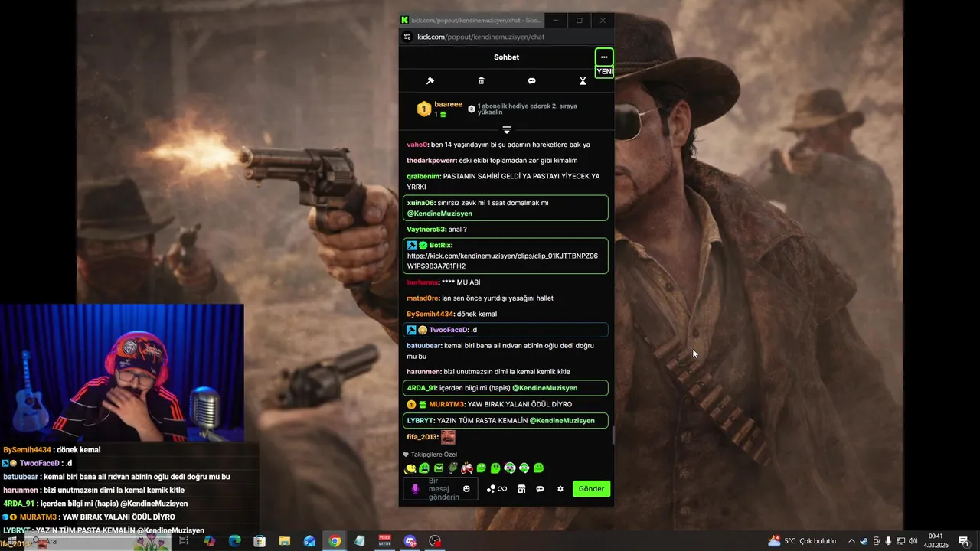
Task: Open the chat options three-dots menu
Action: click(x=604, y=57)
